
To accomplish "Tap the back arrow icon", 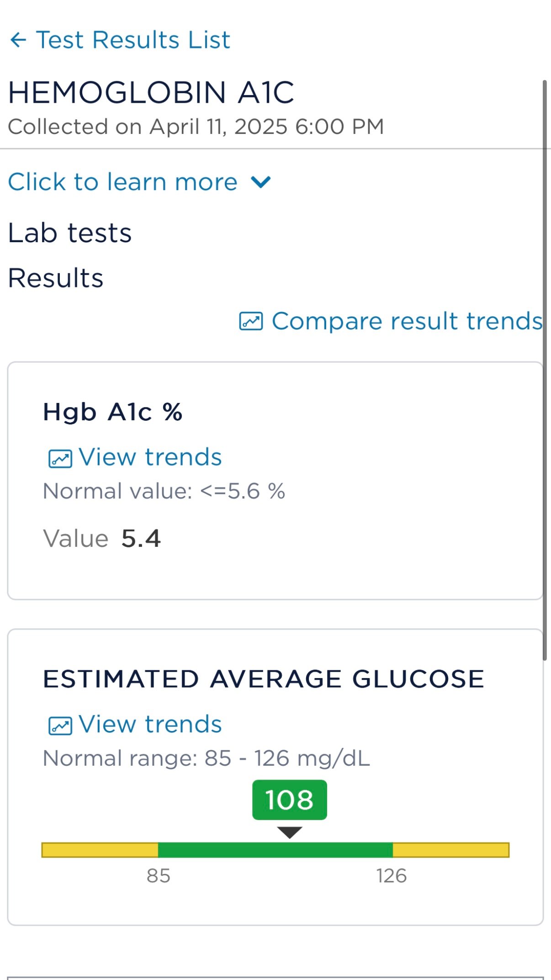I will click(x=18, y=40).
